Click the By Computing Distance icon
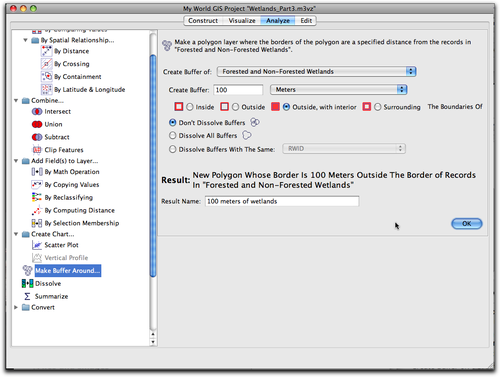 (37, 210)
